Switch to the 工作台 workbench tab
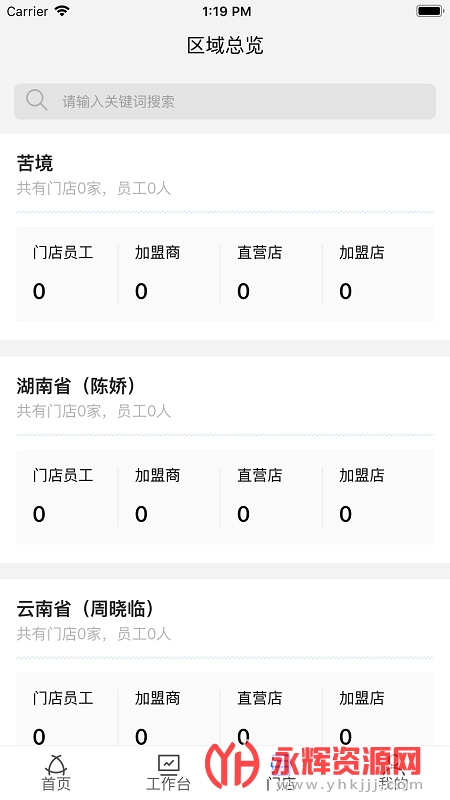450x800 pixels. [168, 772]
